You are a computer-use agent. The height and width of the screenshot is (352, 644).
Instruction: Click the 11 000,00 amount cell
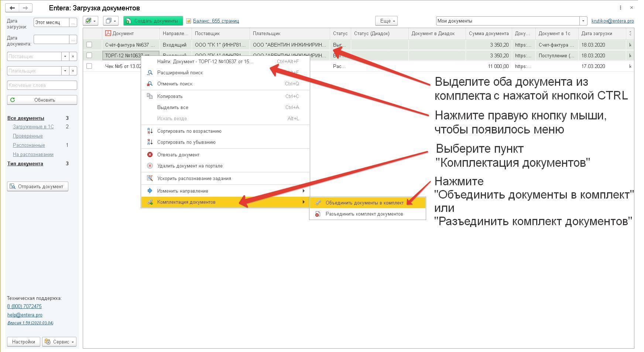(489, 66)
